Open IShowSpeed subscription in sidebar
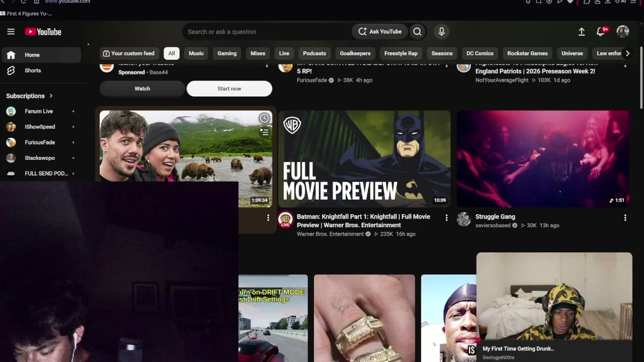 point(40,127)
